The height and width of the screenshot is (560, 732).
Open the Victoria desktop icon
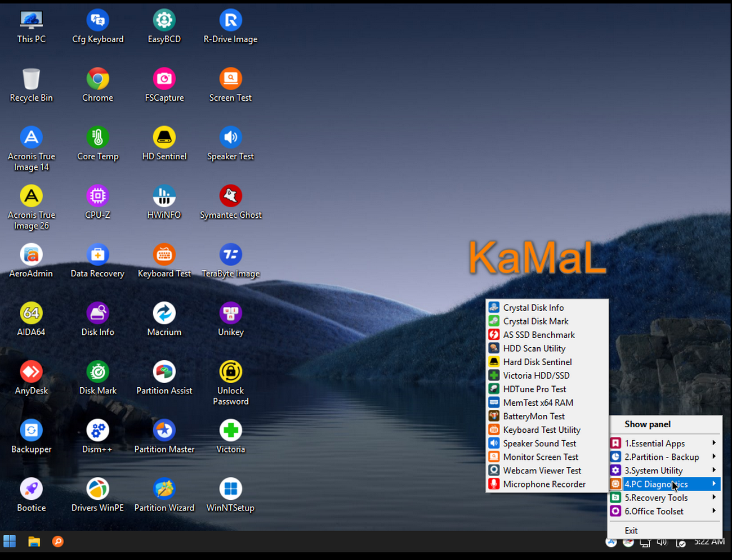tap(230, 437)
